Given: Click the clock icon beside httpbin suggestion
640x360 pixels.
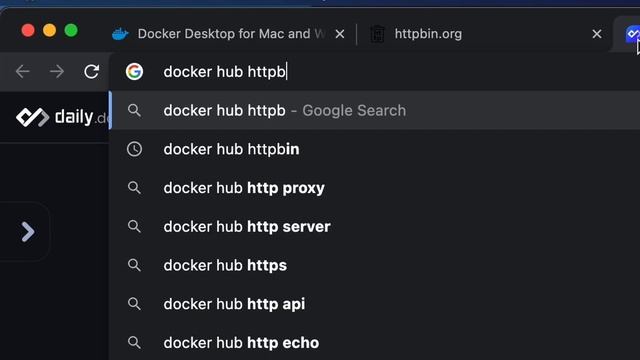Looking at the screenshot, I should pyautogui.click(x=134, y=149).
